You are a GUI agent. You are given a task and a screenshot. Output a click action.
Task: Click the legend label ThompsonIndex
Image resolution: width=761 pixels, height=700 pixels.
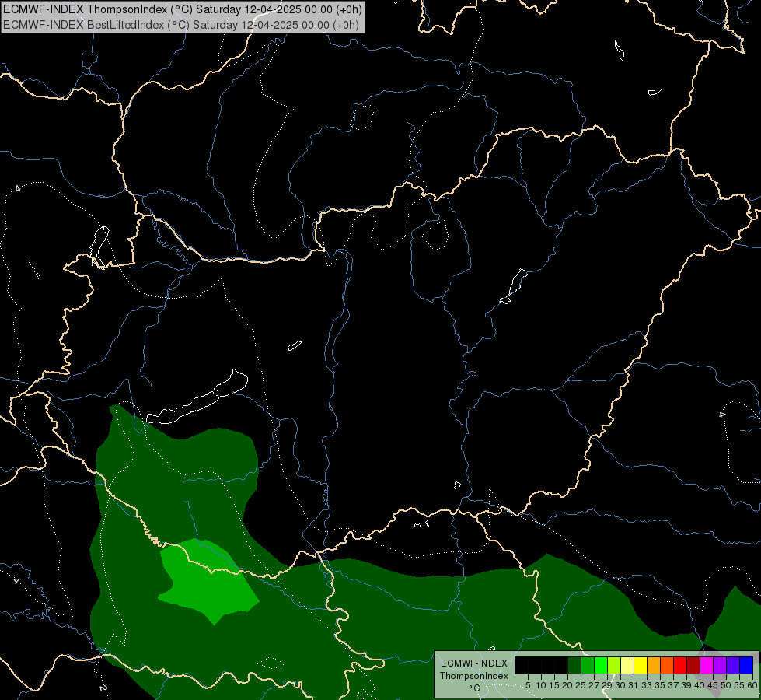pyautogui.click(x=474, y=676)
